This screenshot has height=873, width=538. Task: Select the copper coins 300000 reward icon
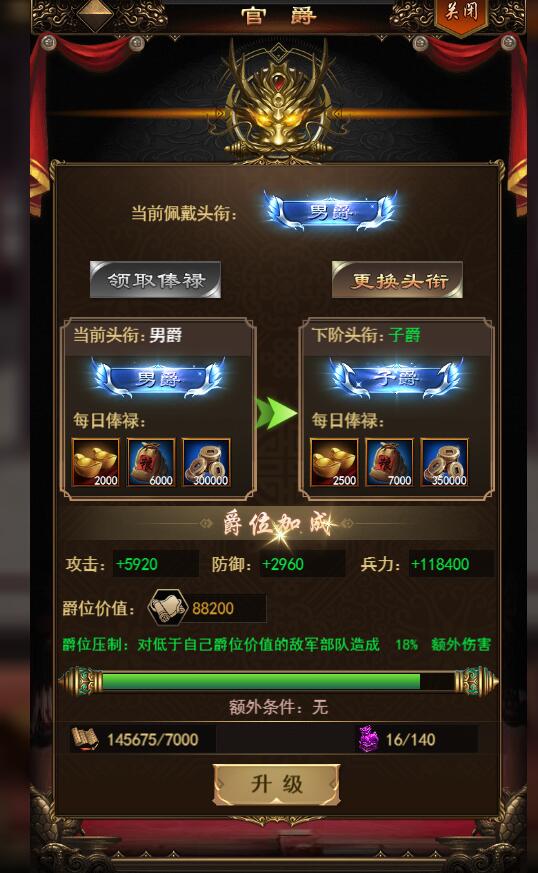point(206,463)
